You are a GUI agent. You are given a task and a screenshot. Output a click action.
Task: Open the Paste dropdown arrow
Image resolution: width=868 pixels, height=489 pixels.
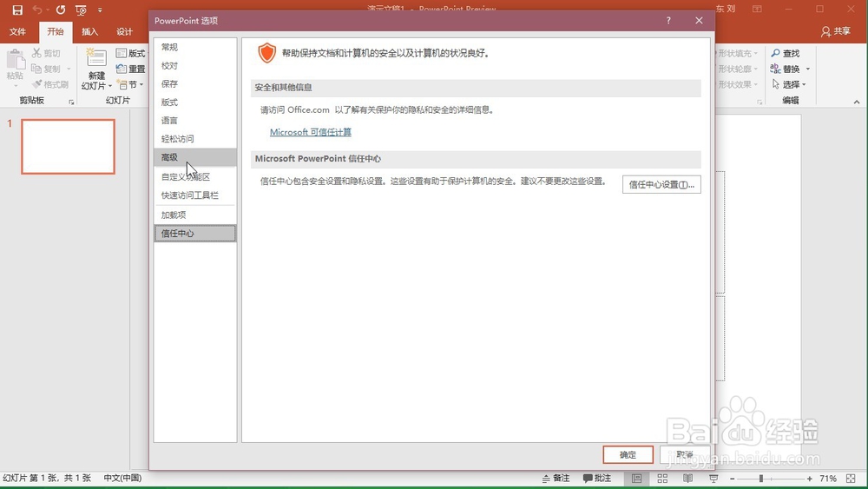(x=16, y=85)
